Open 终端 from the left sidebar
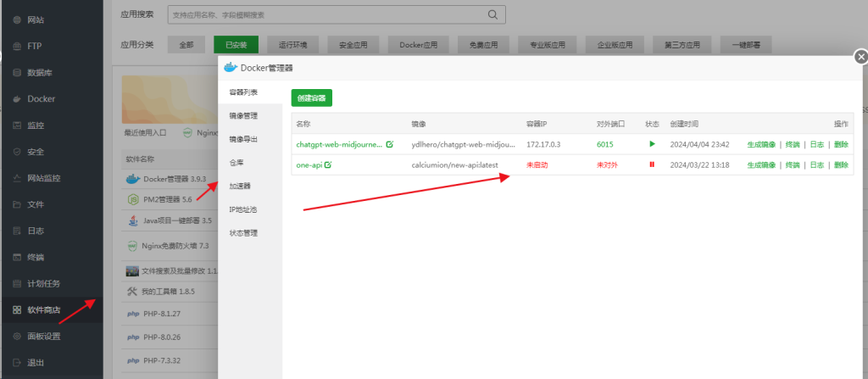 pos(36,257)
